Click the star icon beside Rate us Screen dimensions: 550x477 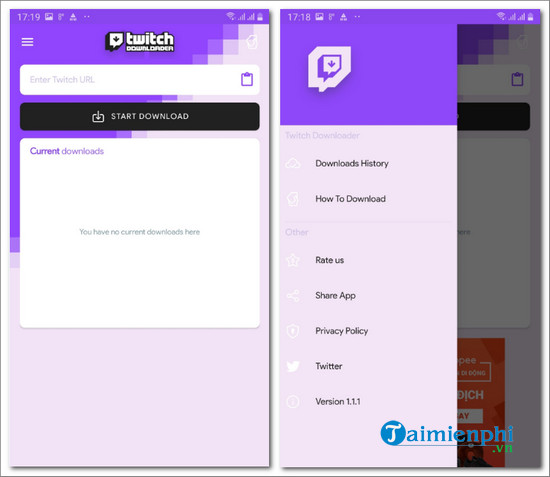click(293, 260)
